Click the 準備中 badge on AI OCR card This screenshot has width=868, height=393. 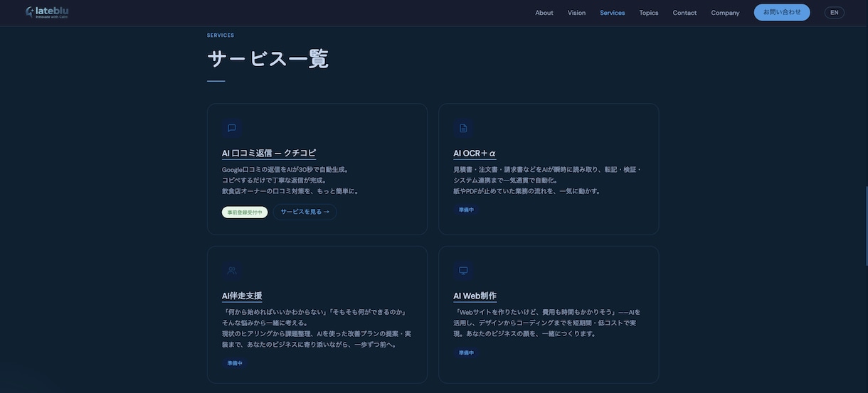466,210
